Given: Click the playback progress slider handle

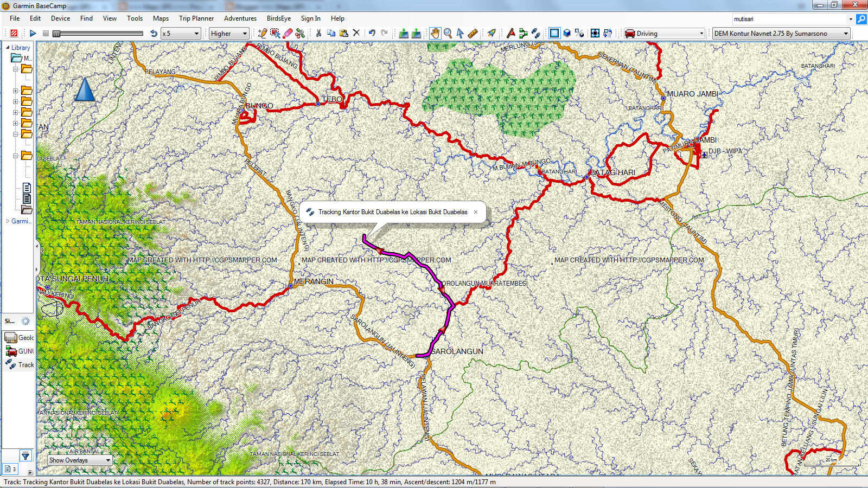Looking at the screenshot, I should coord(56,34).
